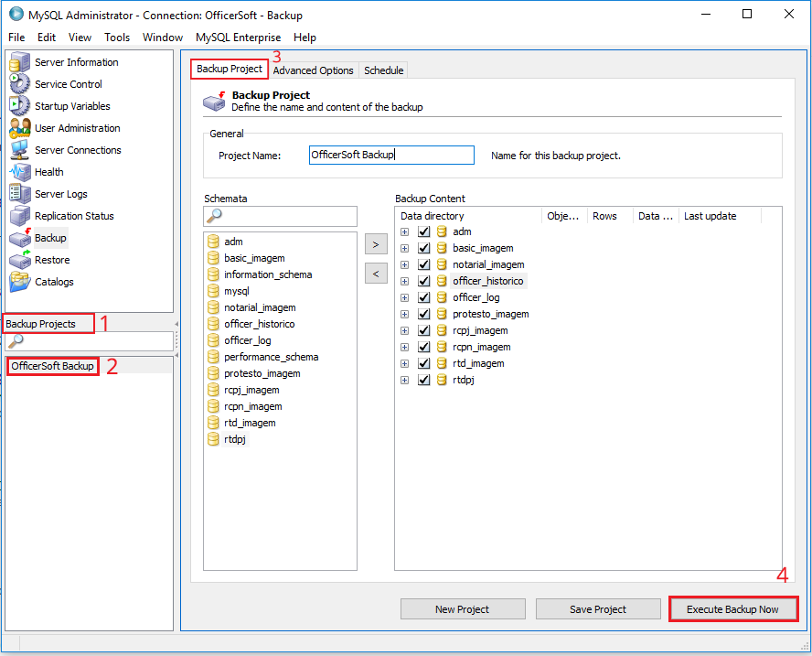This screenshot has width=812, height=656.
Task: Select the mysql schema in Schemata list
Action: (237, 291)
